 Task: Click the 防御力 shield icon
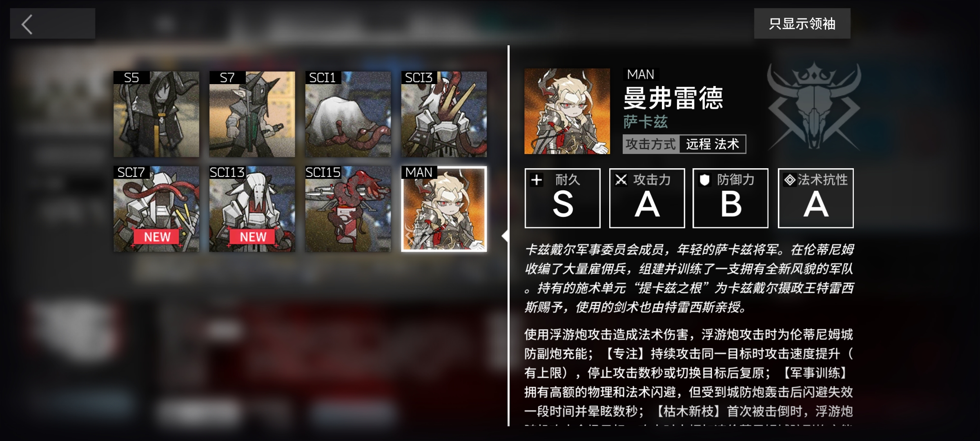click(705, 180)
